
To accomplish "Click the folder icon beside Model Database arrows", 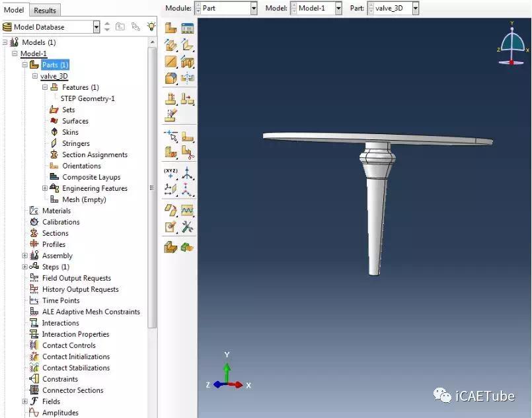I will pos(120,26).
